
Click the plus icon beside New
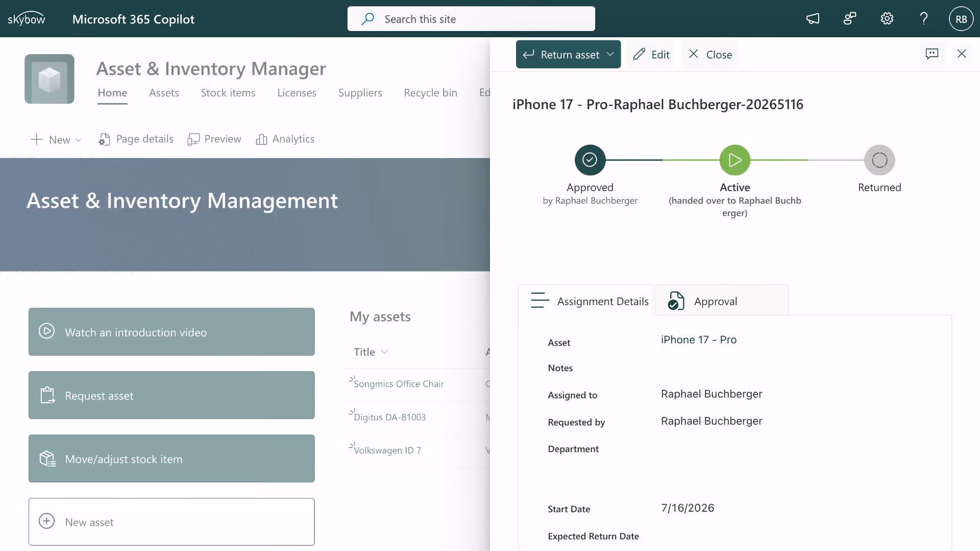(36, 139)
